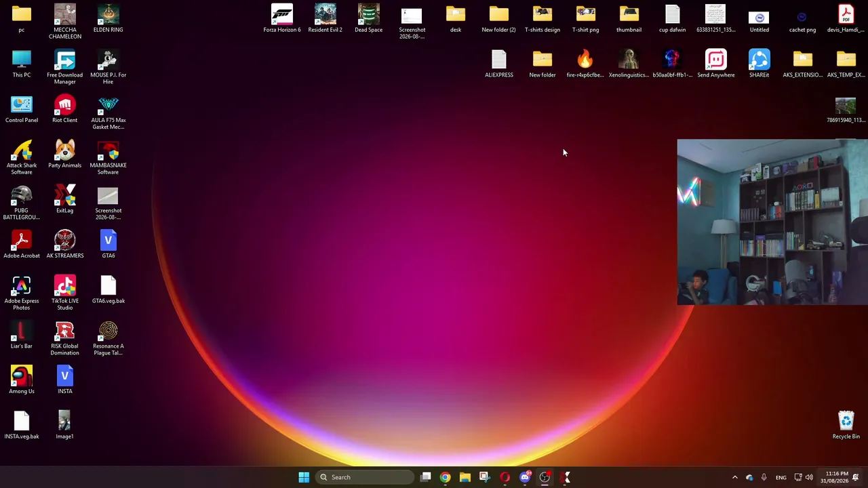The width and height of the screenshot is (868, 488).
Task: Select the 786915940_113 image file
Action: (x=846, y=110)
